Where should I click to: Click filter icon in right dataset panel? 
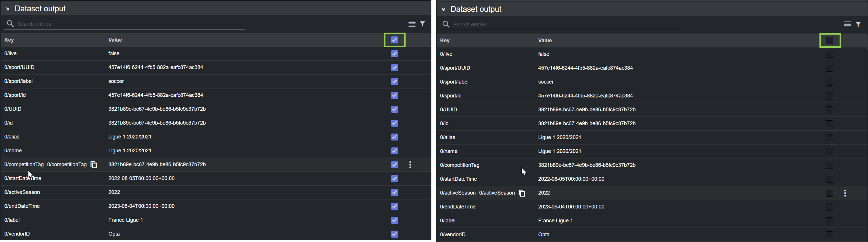tap(858, 25)
